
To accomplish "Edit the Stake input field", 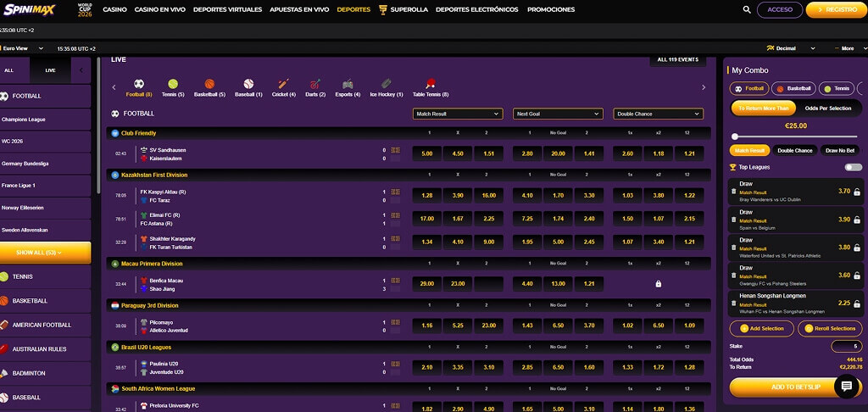I will tap(847, 347).
